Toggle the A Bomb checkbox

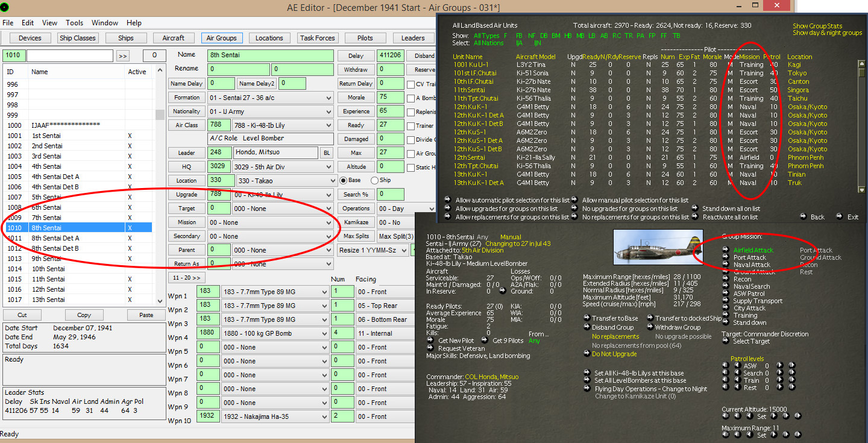tap(410, 98)
